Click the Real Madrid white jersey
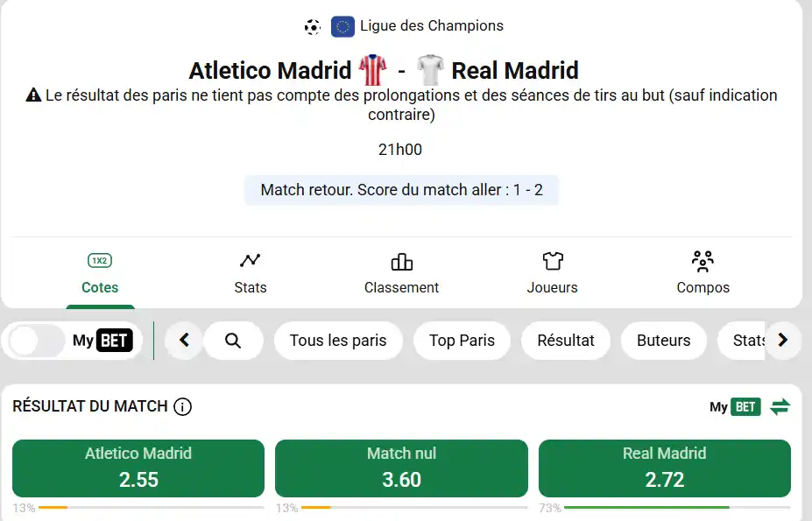 [x=431, y=70]
